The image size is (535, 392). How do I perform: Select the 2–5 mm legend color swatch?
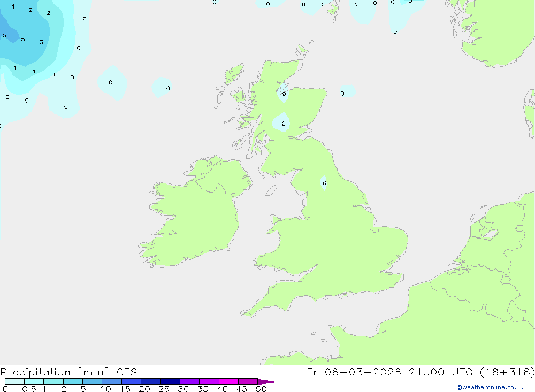[73, 381]
